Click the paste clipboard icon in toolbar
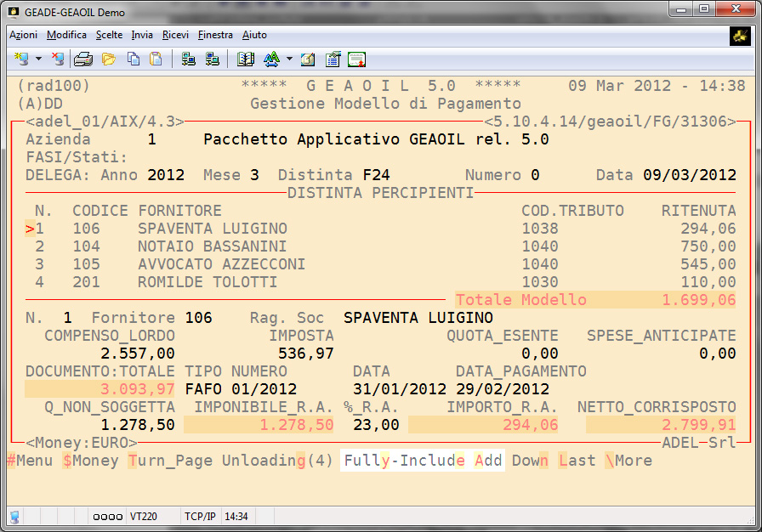 click(x=156, y=59)
